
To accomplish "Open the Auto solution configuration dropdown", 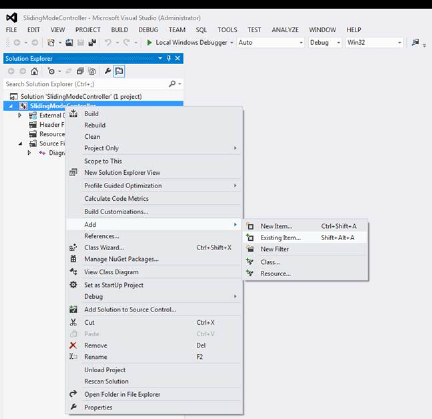I will pos(270,43).
